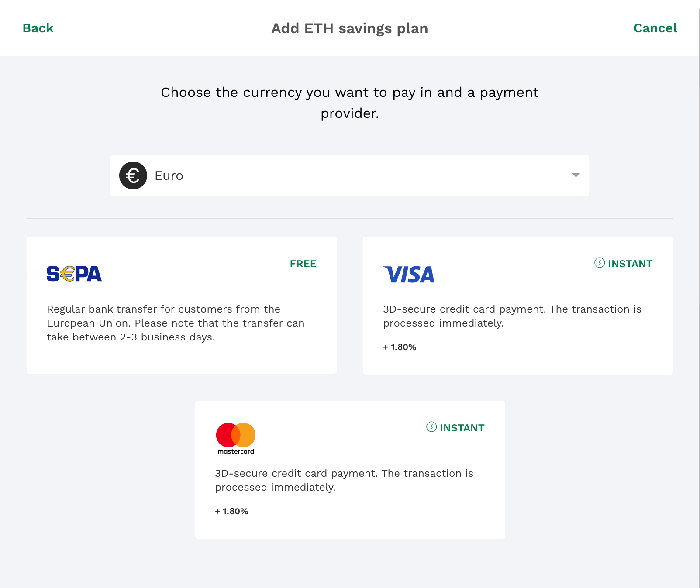Choose the Visa credit card payment description

coord(512,316)
